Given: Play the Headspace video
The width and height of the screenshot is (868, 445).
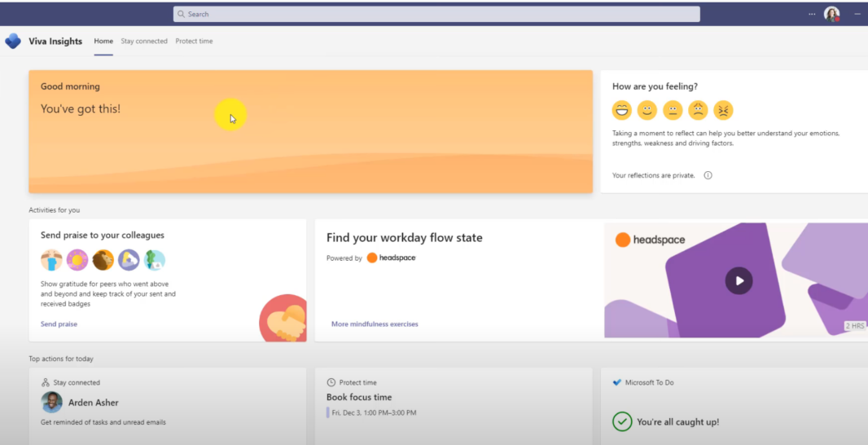Looking at the screenshot, I should click(x=739, y=280).
